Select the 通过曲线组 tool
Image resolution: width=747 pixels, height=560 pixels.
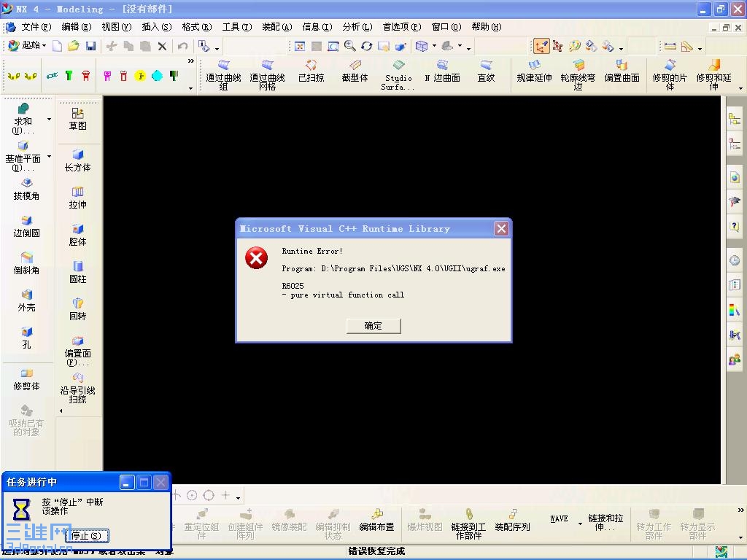click(x=223, y=75)
